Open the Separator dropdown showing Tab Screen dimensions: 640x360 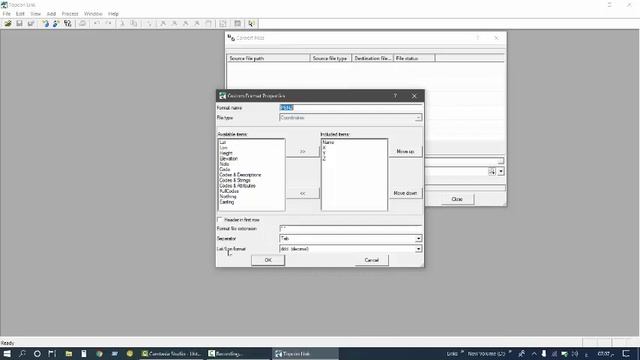coord(418,238)
